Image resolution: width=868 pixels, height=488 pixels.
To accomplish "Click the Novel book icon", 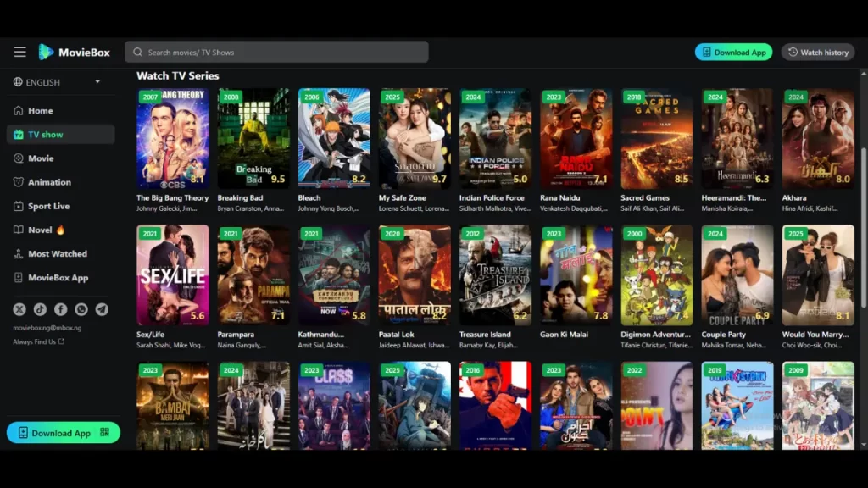I will pos(19,230).
